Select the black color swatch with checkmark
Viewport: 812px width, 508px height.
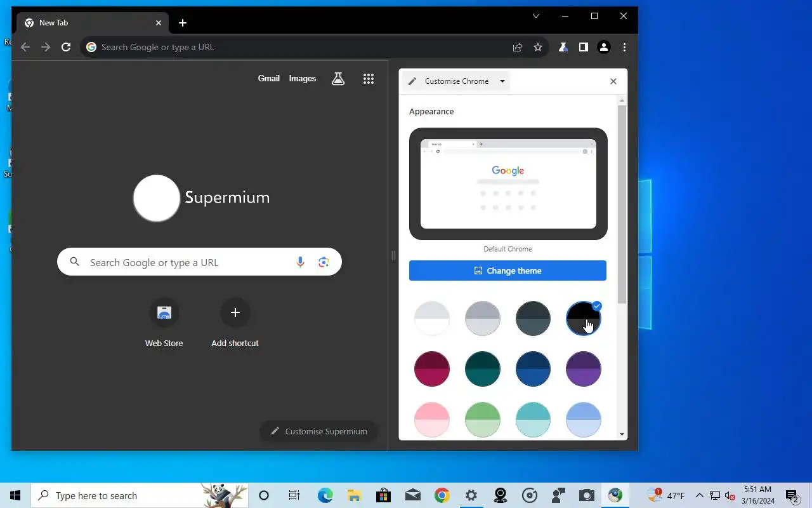tap(584, 318)
